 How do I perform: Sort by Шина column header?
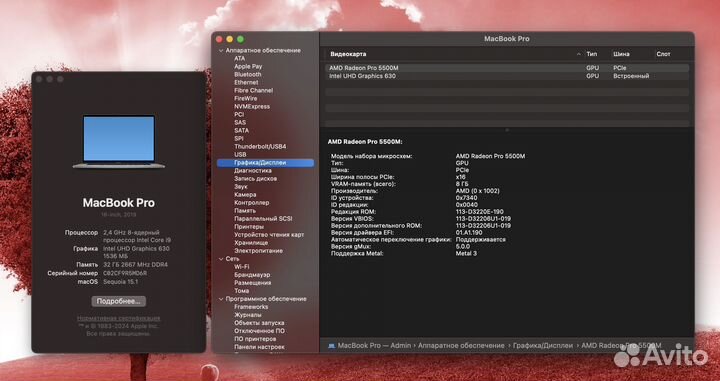click(621, 54)
